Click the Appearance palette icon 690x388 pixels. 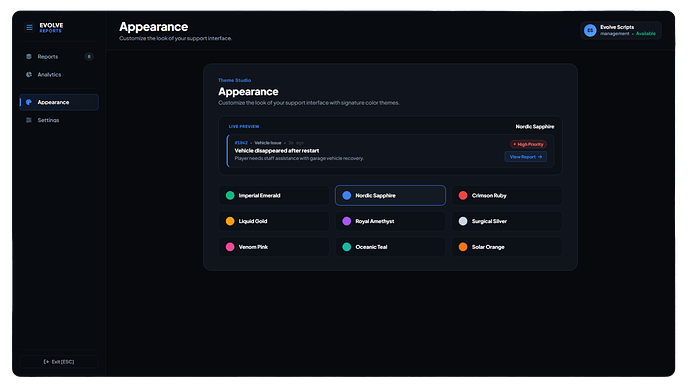[x=29, y=102]
